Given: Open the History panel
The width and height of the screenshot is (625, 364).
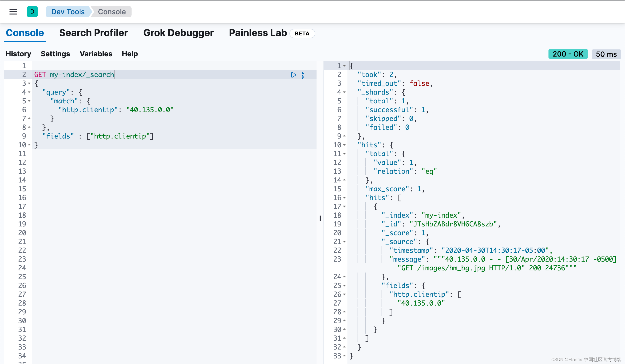Looking at the screenshot, I should click(x=18, y=54).
